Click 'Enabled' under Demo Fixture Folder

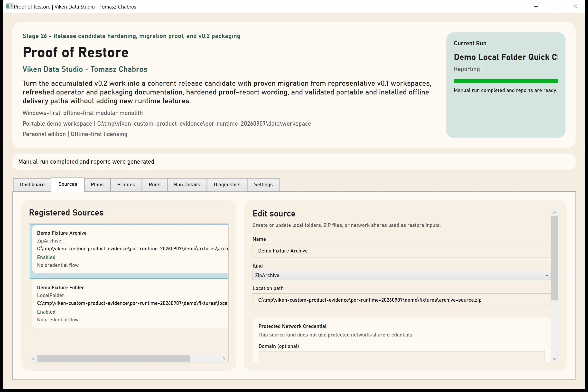[46, 312]
